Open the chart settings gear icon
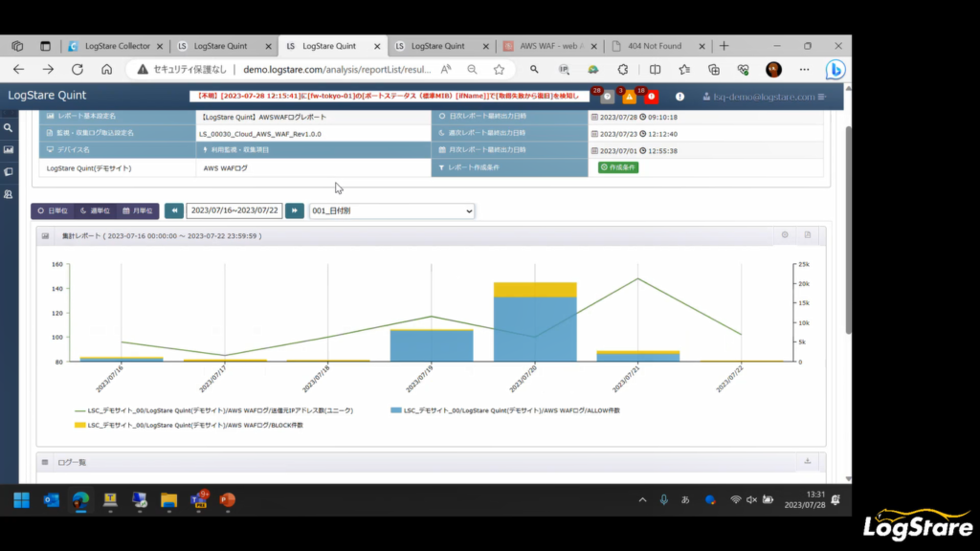 click(785, 235)
